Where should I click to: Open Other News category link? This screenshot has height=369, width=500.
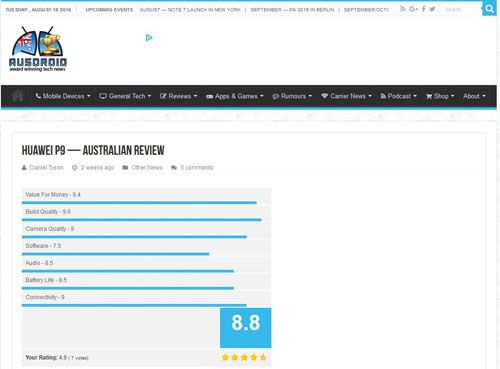147,167
